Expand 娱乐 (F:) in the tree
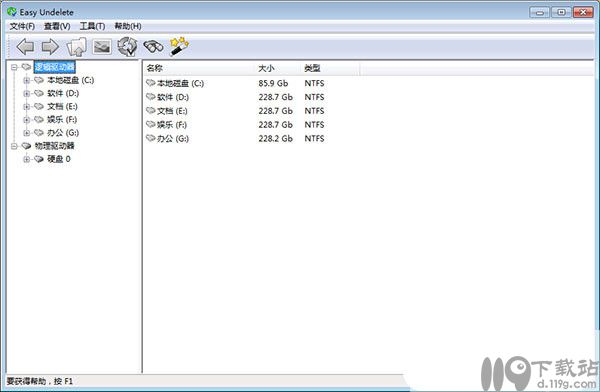 pyautogui.click(x=26, y=120)
